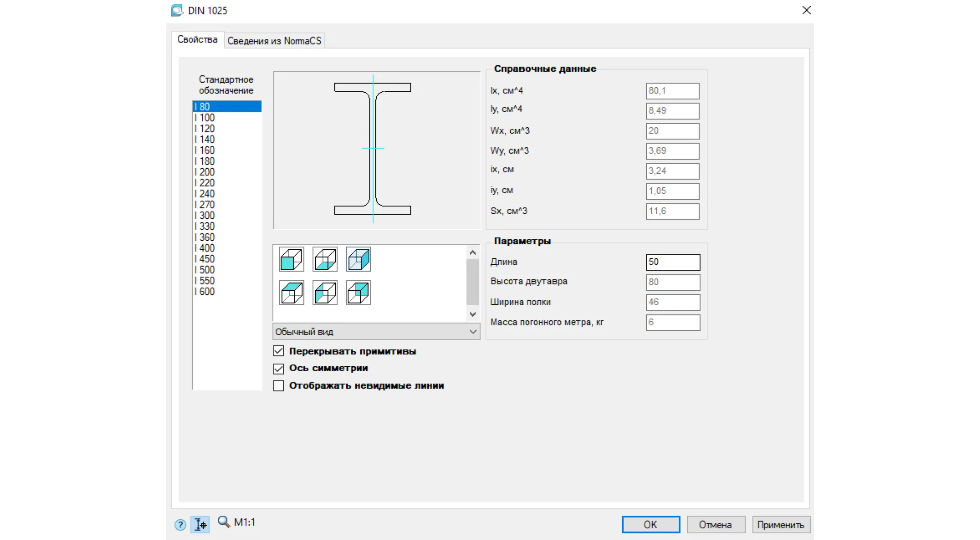Uncheck Перекрывать примитивы checkbox

pos(279,351)
